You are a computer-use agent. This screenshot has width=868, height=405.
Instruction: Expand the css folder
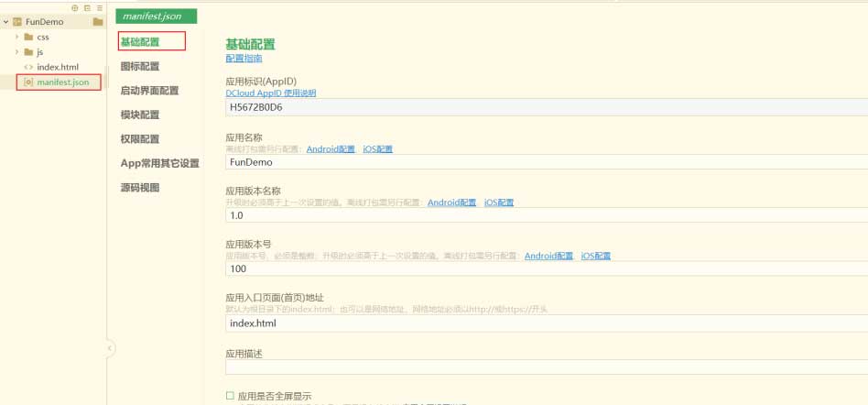[x=17, y=38]
